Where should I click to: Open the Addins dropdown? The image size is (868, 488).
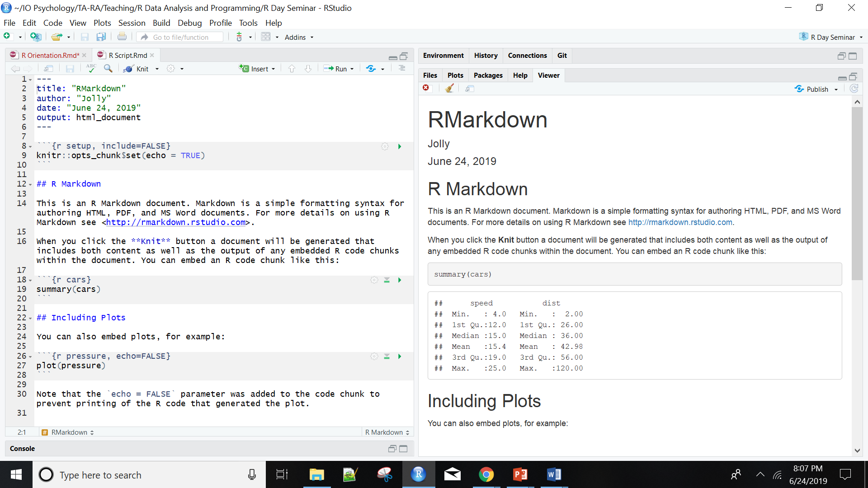(x=299, y=37)
